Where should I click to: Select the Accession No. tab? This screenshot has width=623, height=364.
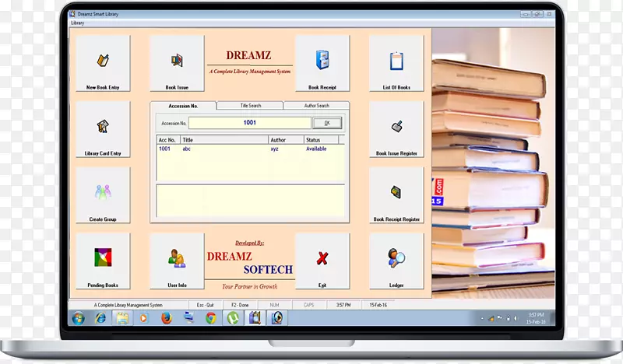coord(183,106)
